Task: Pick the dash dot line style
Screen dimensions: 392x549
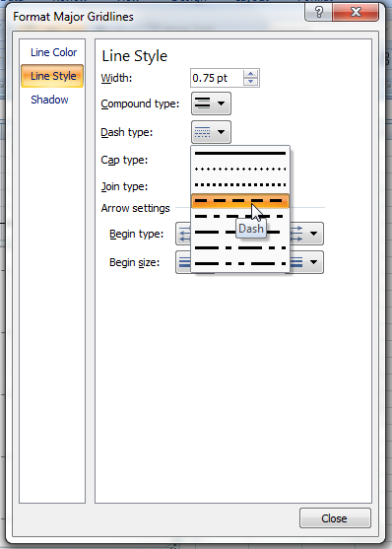Action: click(240, 217)
